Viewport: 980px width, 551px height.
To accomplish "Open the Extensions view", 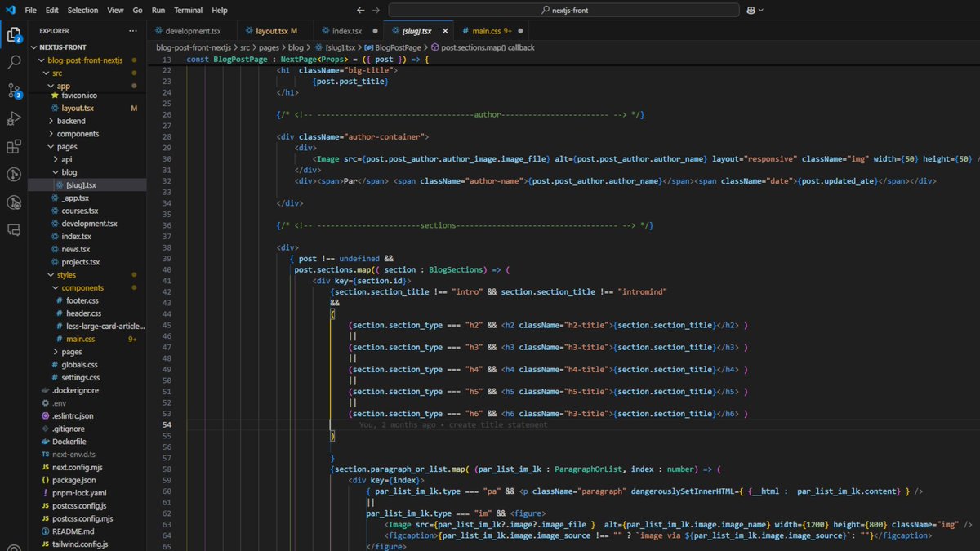I will click(14, 147).
